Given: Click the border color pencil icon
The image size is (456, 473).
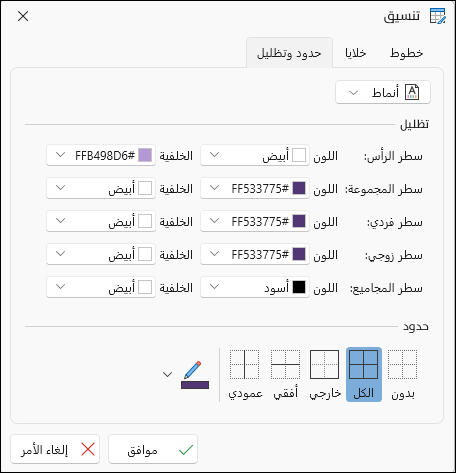Looking at the screenshot, I should [x=195, y=375].
